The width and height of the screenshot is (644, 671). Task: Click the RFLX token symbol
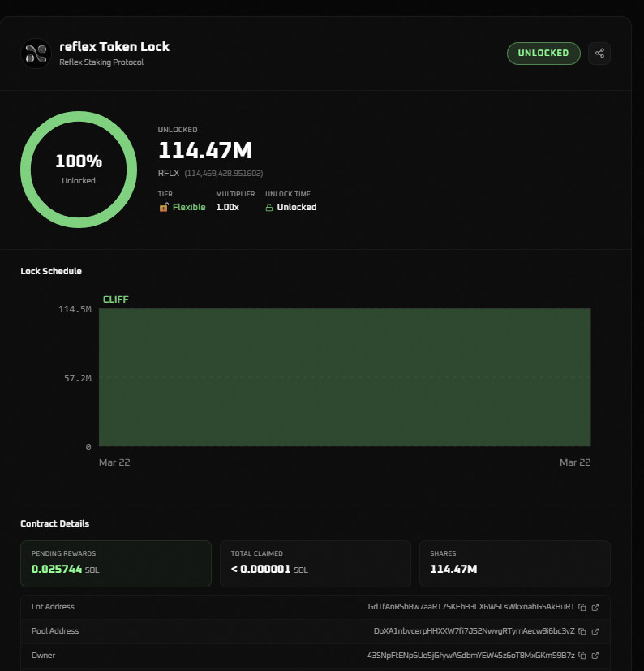169,174
